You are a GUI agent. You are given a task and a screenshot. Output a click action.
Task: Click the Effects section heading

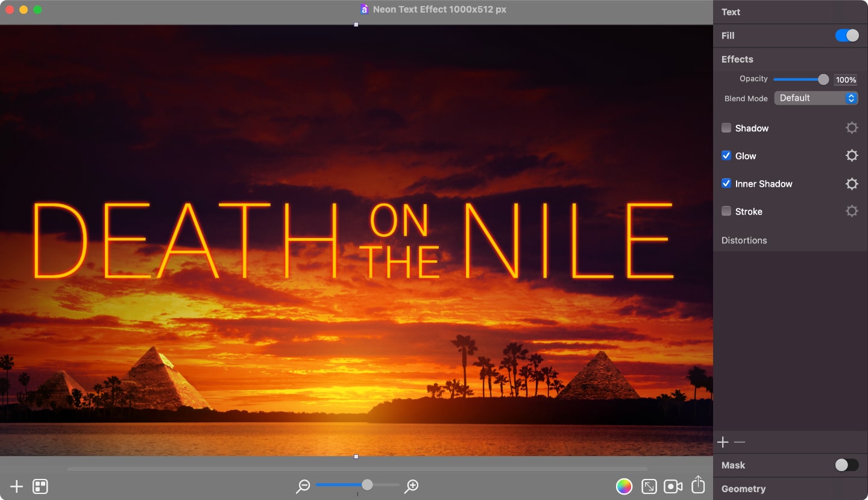[737, 59]
